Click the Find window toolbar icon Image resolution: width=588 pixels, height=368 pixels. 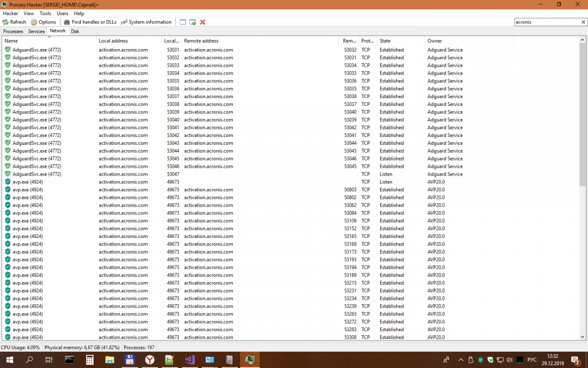coord(183,22)
